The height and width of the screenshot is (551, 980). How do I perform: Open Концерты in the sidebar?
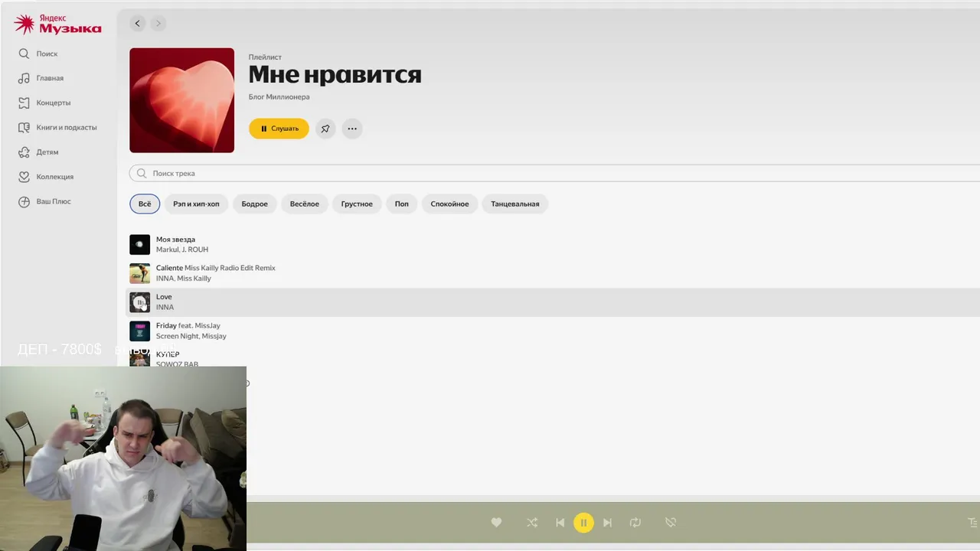[x=54, y=103]
